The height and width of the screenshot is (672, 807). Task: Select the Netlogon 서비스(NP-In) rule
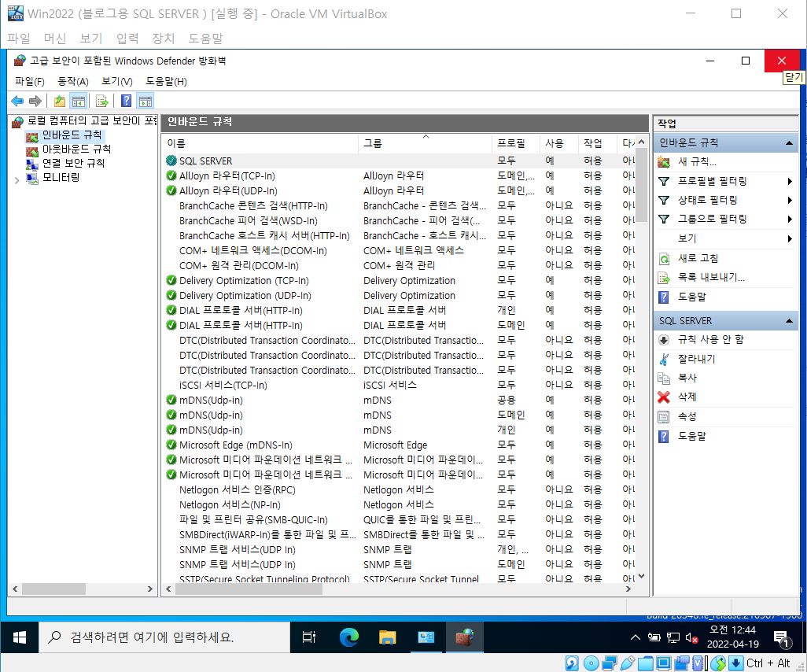pyautogui.click(x=230, y=504)
